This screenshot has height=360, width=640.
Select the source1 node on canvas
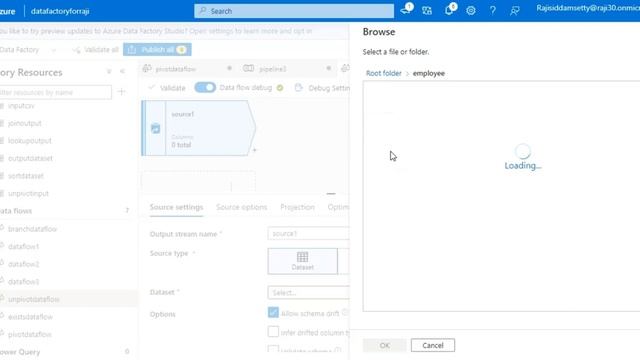coord(199,128)
